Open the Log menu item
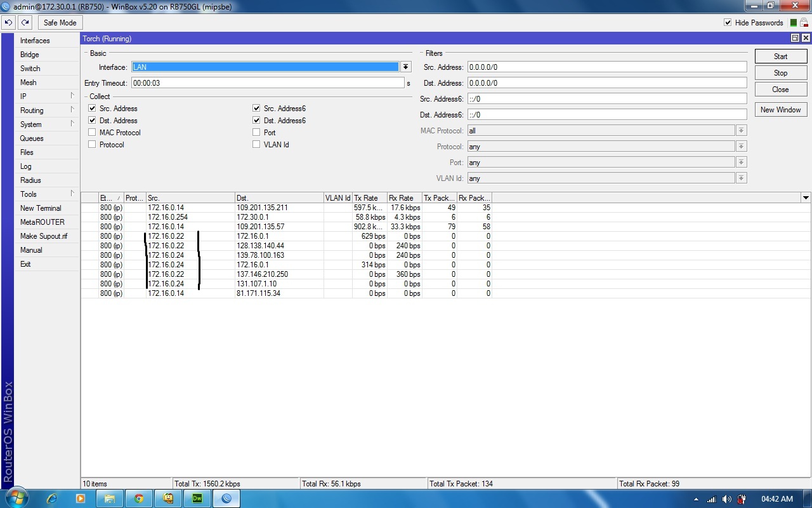This screenshot has height=508, width=812. click(46, 166)
